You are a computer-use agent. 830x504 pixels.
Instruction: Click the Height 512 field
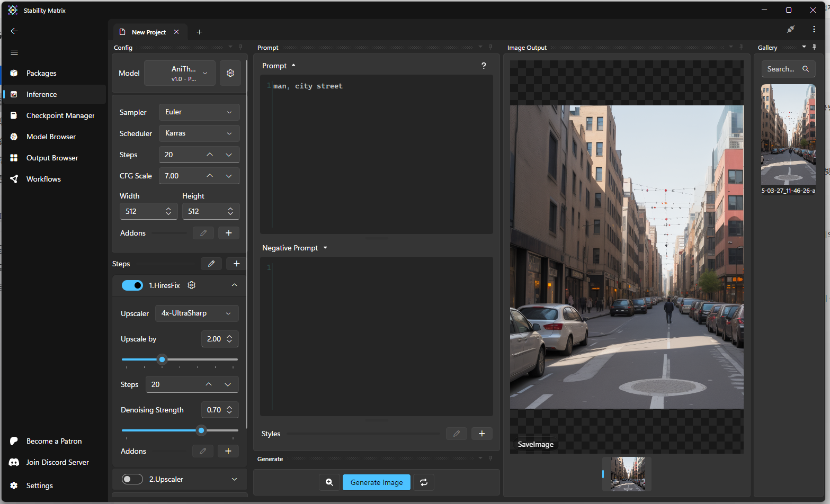211,211
